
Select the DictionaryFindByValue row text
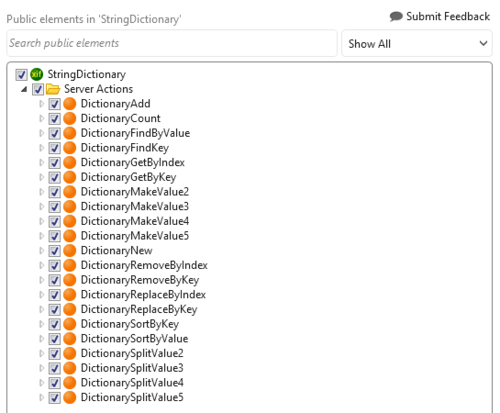135,133
